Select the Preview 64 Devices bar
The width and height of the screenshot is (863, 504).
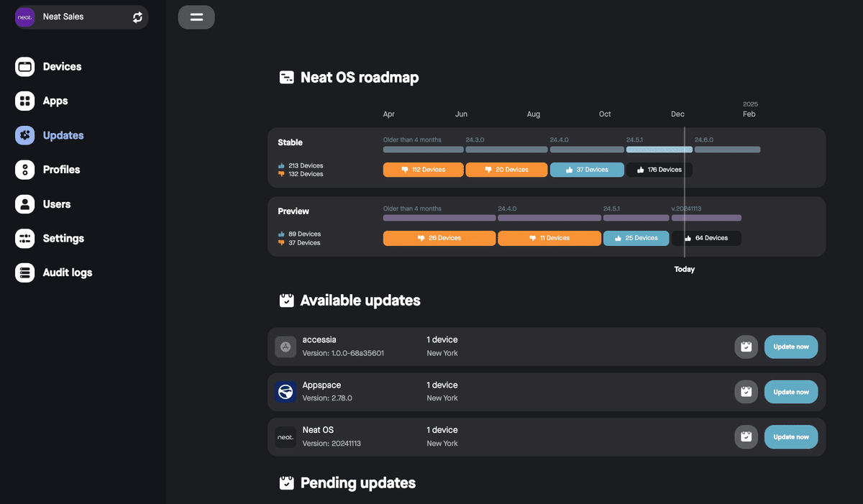(x=706, y=238)
